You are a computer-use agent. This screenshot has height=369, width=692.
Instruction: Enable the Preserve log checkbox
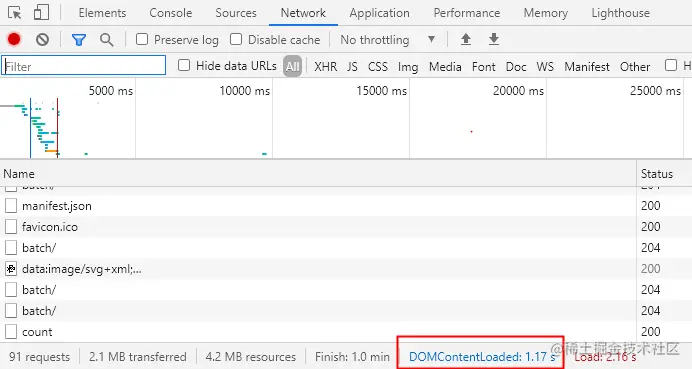point(142,39)
